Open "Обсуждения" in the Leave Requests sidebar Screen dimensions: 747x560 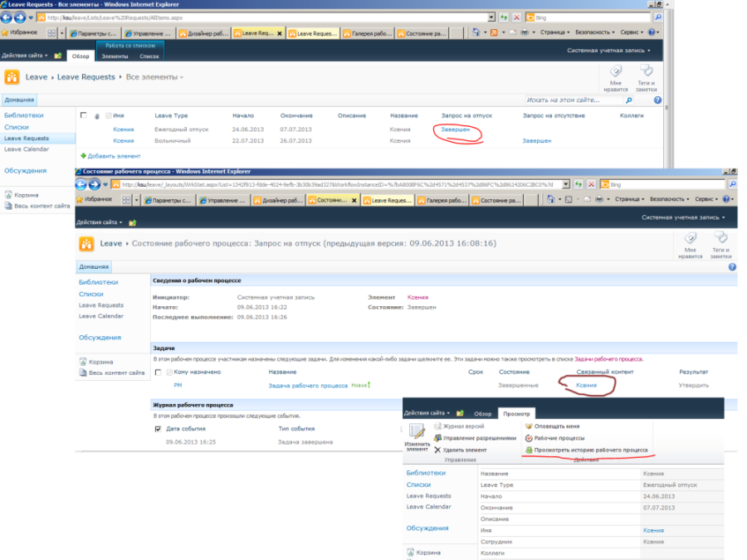click(25, 170)
